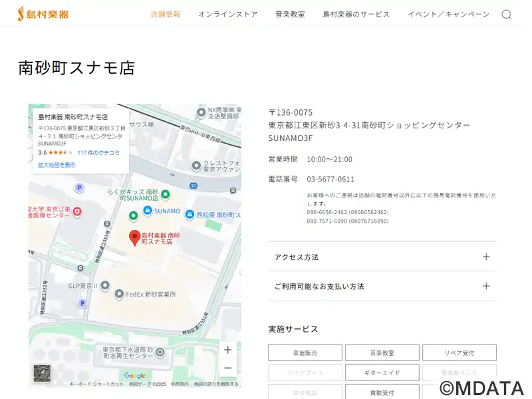Click クレストフォ gray location marker

[196, 166]
